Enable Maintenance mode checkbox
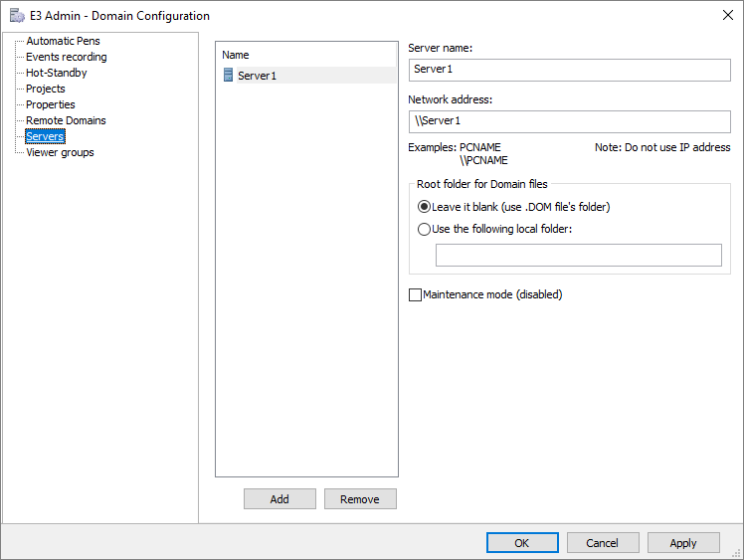The height and width of the screenshot is (560, 744). [x=416, y=294]
